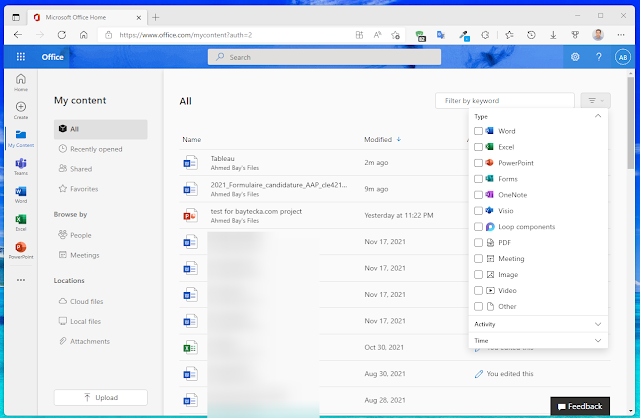Image resolution: width=640 pixels, height=418 pixels.
Task: Click the Filter by keyword field
Action: click(504, 100)
